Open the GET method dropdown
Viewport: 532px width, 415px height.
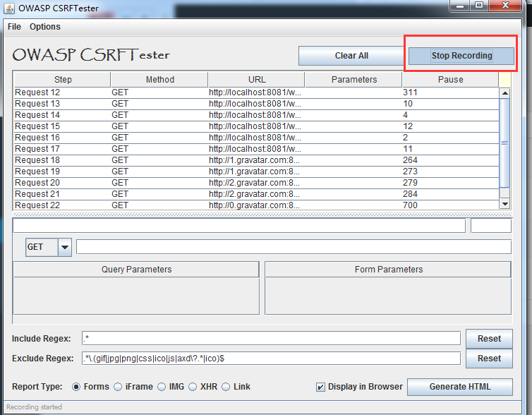coord(64,247)
